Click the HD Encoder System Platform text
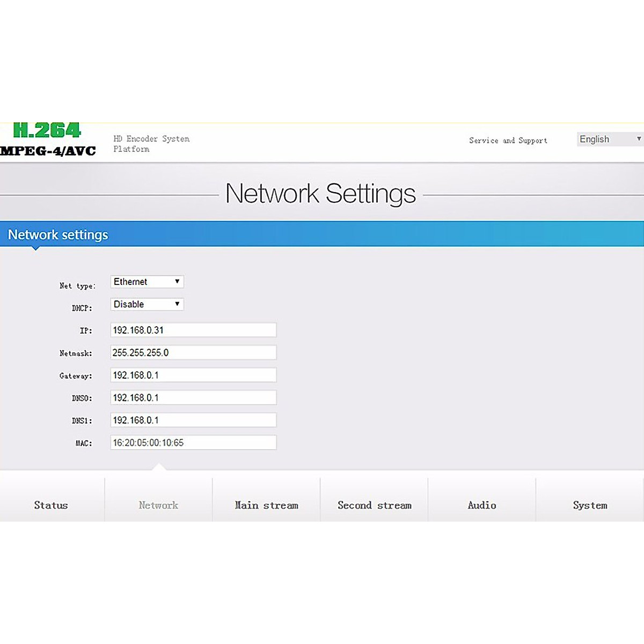Screen dimensions: 644x644 pos(151,144)
